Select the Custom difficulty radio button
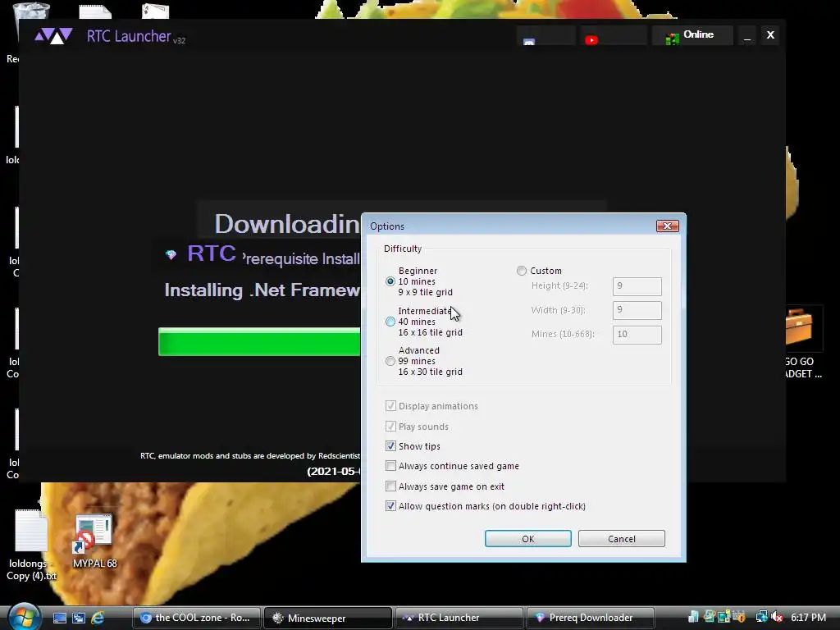Screen dimensions: 840x630 coord(521,271)
